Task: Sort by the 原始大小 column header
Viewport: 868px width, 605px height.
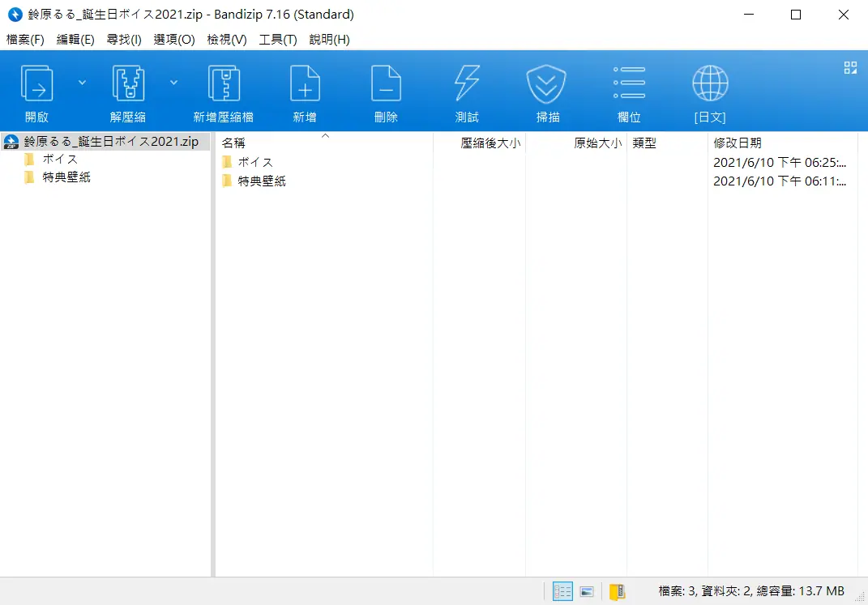Action: coord(576,143)
